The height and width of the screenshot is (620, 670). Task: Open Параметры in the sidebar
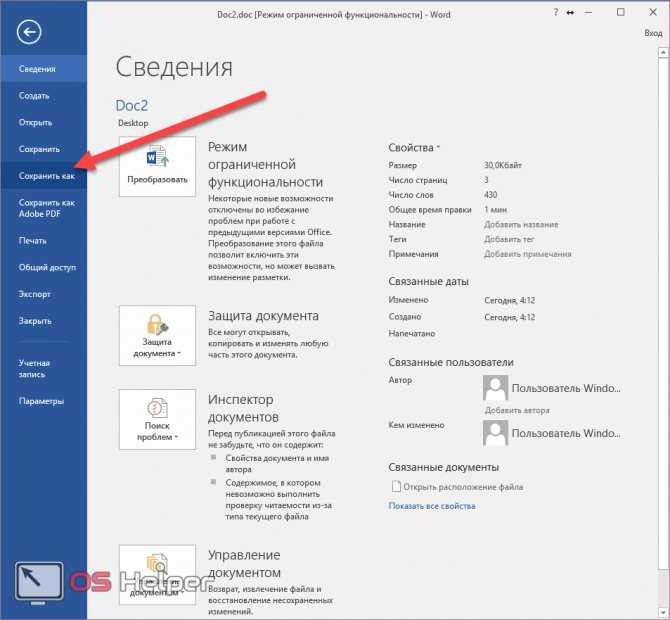tap(44, 401)
